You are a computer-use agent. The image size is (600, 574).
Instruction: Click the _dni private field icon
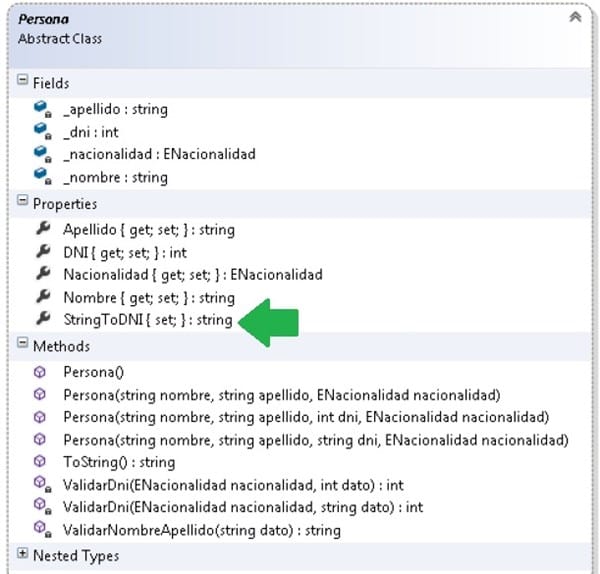coord(41,131)
